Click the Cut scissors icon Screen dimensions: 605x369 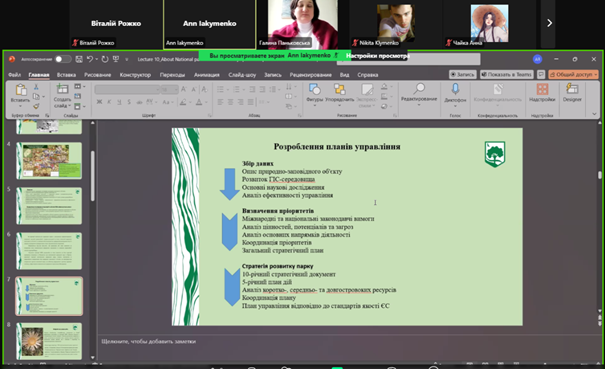[x=36, y=87]
